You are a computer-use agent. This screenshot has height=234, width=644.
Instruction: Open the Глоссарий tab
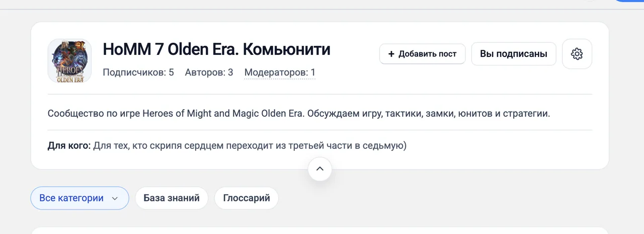[x=247, y=198]
